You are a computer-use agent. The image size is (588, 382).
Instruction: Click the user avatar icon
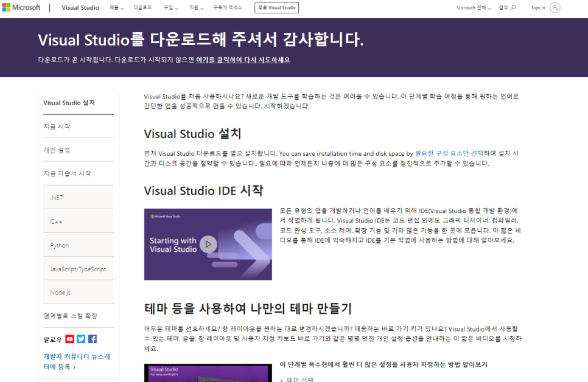(555, 7)
